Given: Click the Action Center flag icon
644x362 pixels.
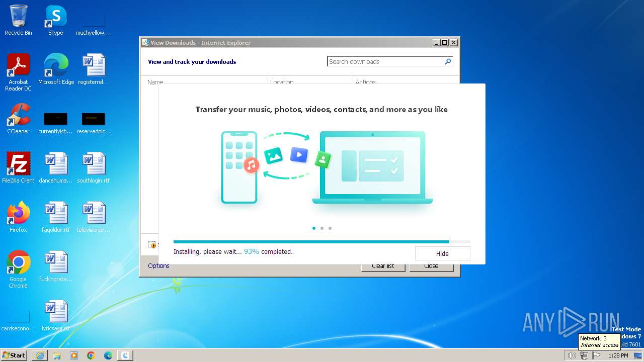Looking at the screenshot, I should [596, 355].
